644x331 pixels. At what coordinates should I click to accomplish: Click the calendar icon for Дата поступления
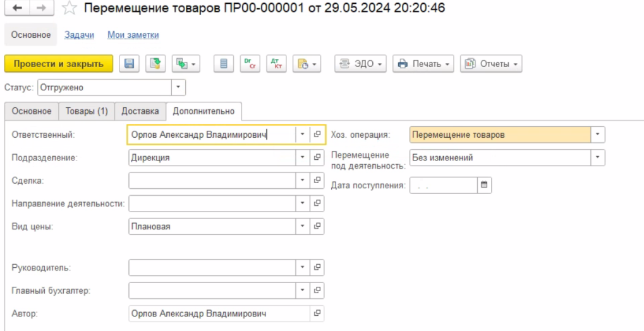pyautogui.click(x=484, y=185)
